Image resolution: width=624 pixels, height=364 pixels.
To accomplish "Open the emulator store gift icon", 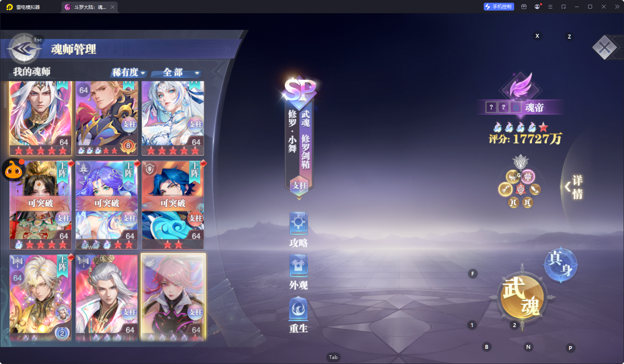I will [x=524, y=7].
